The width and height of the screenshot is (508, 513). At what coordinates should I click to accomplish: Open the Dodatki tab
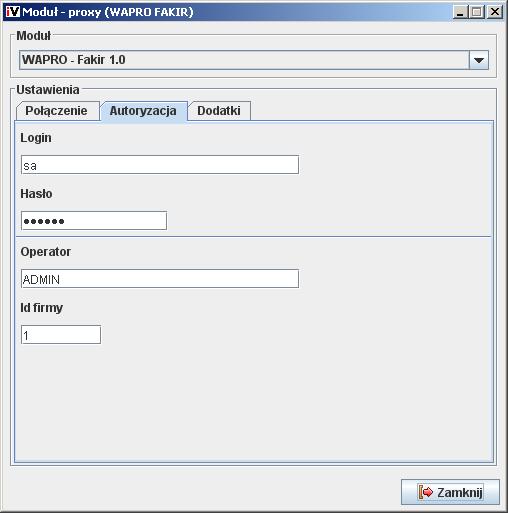219,111
